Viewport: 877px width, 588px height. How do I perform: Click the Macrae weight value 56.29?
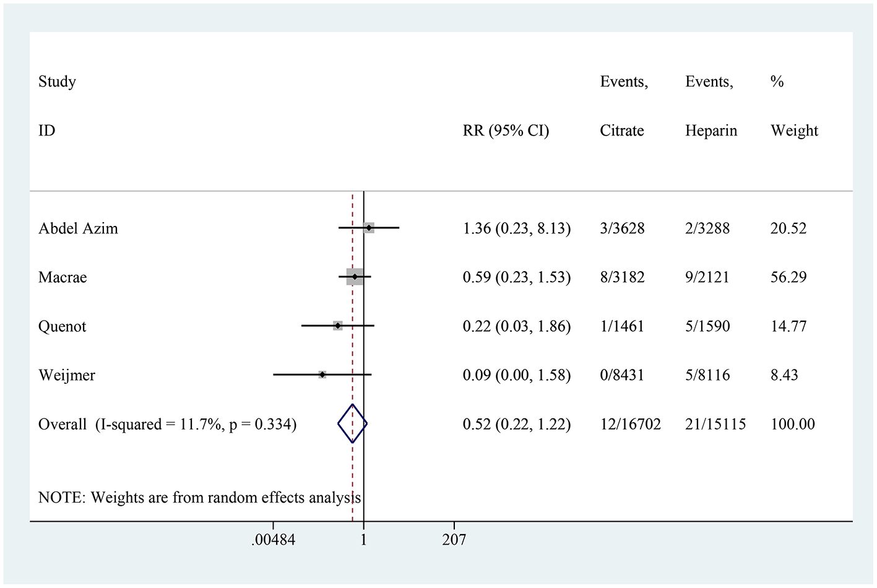tap(788, 277)
